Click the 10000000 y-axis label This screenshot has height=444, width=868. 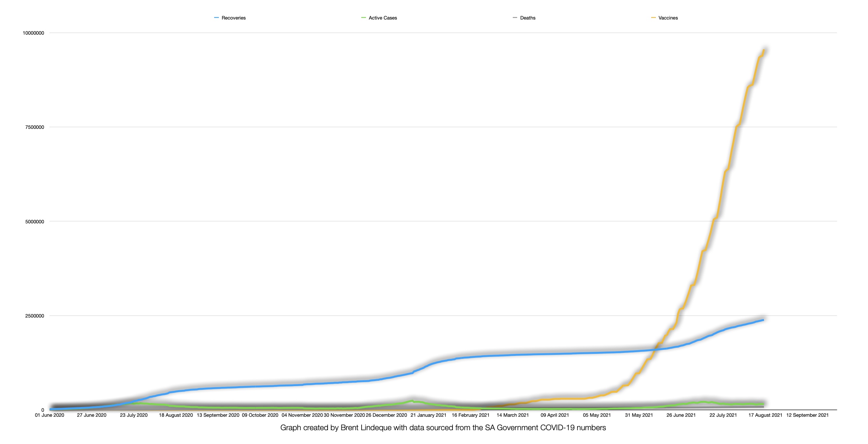pos(33,33)
